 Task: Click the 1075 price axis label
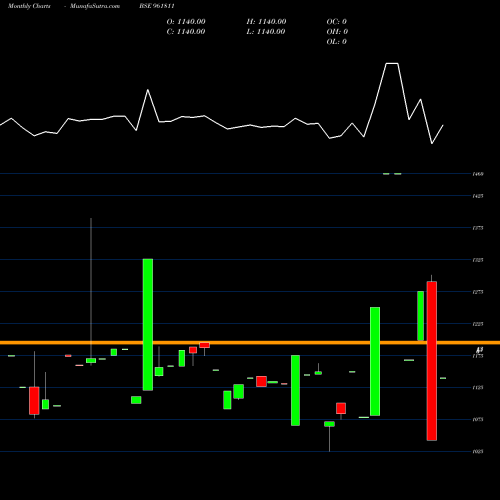click(478, 420)
